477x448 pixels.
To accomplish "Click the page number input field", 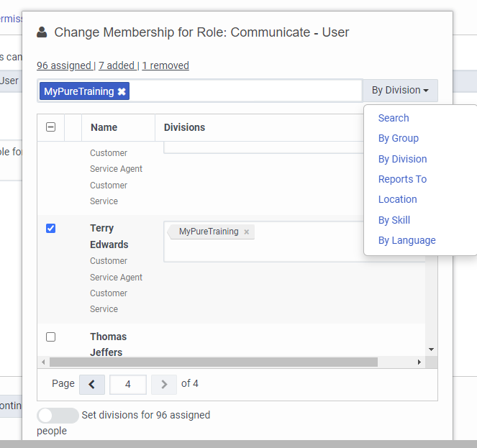I will [128, 384].
